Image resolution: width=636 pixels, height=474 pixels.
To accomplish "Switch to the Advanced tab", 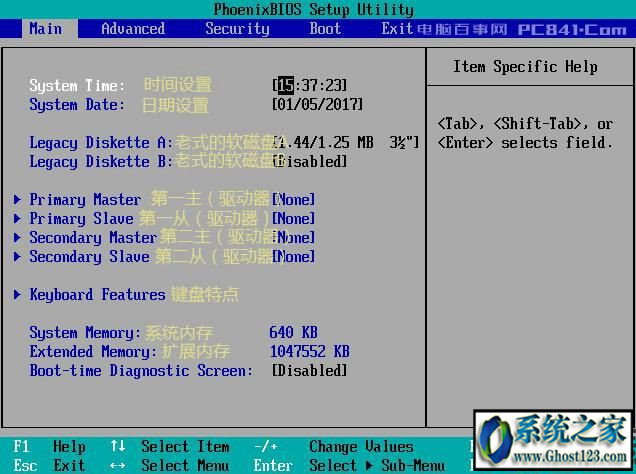I will tap(133, 29).
